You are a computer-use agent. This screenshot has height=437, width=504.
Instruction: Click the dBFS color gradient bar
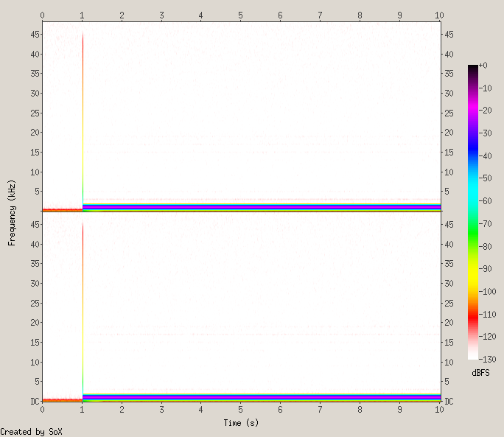point(473,212)
